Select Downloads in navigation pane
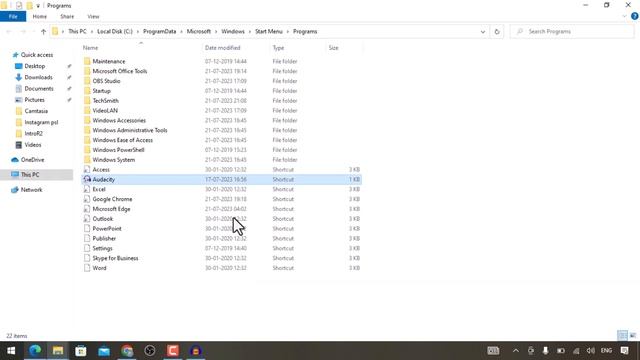Image resolution: width=640 pixels, height=360 pixels. pos(38,77)
